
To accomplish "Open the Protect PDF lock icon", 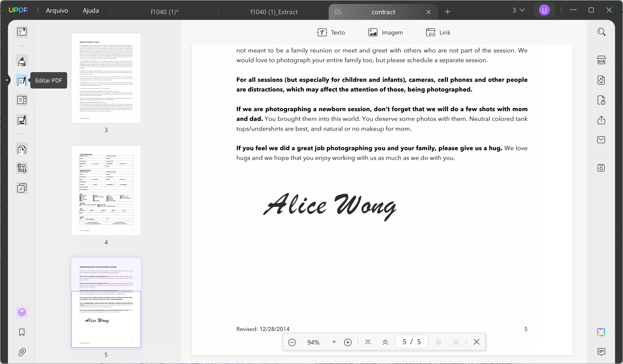I will [601, 100].
